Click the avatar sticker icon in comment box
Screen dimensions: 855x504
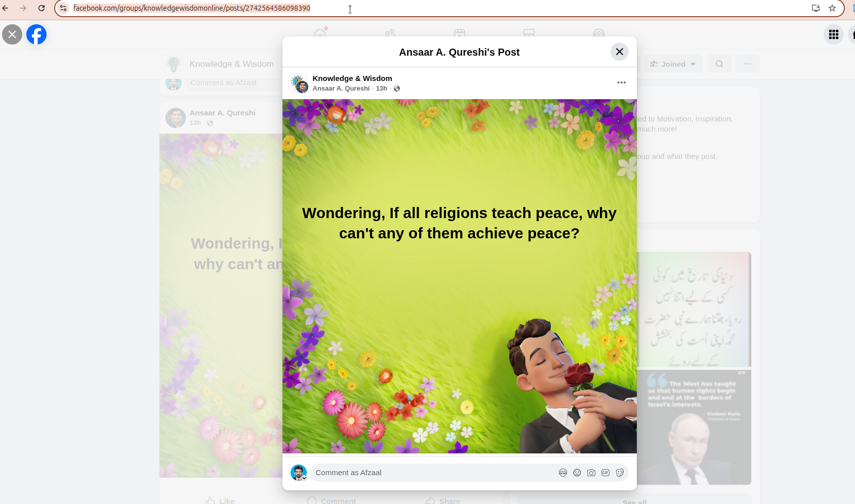pos(562,473)
